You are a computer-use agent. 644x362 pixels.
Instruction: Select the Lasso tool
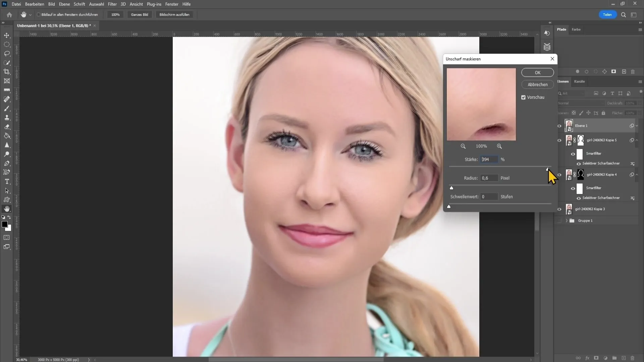pos(7,54)
